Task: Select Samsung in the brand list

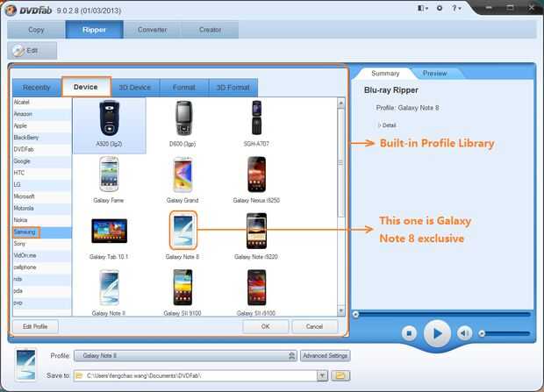Action: coord(42,232)
